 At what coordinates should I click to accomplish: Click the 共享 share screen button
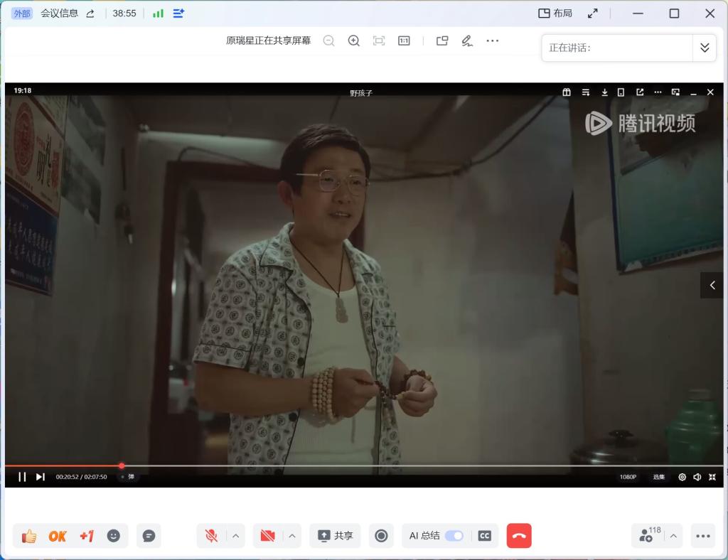(335, 536)
